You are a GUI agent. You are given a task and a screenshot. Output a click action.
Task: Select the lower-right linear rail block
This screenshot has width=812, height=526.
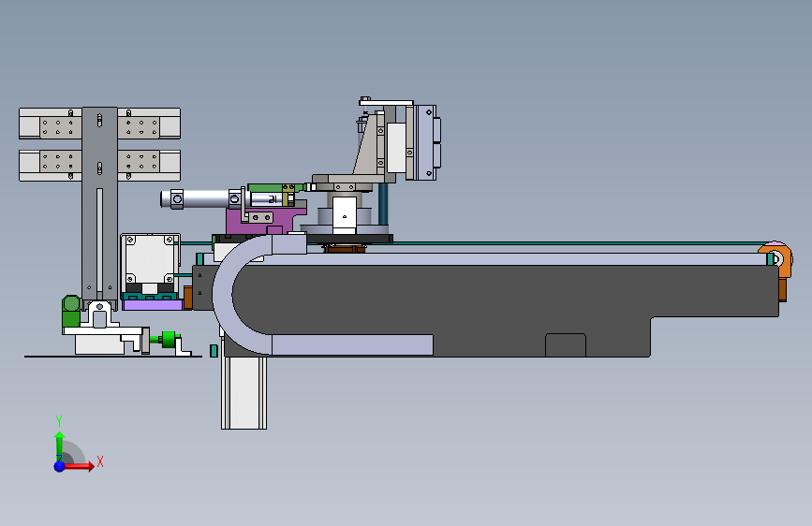pyautogui.click(x=149, y=166)
